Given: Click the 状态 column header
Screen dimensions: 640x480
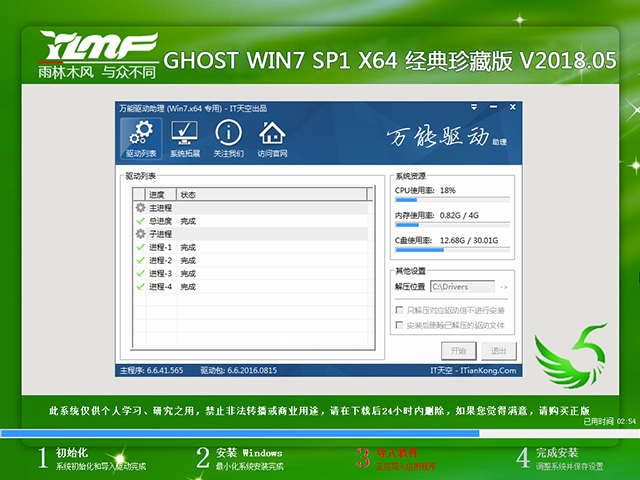Looking at the screenshot, I should [x=271, y=195].
